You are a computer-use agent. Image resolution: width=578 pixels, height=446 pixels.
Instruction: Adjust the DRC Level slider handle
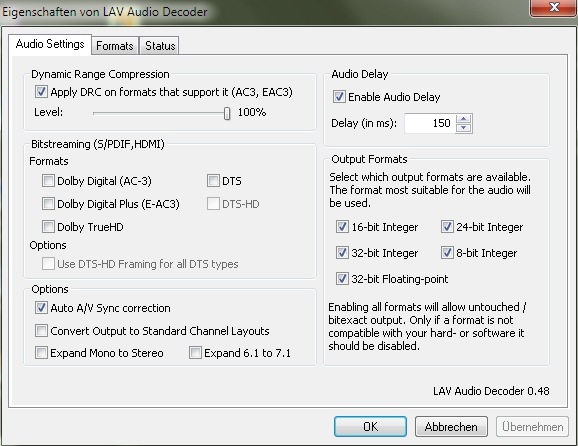(227, 113)
